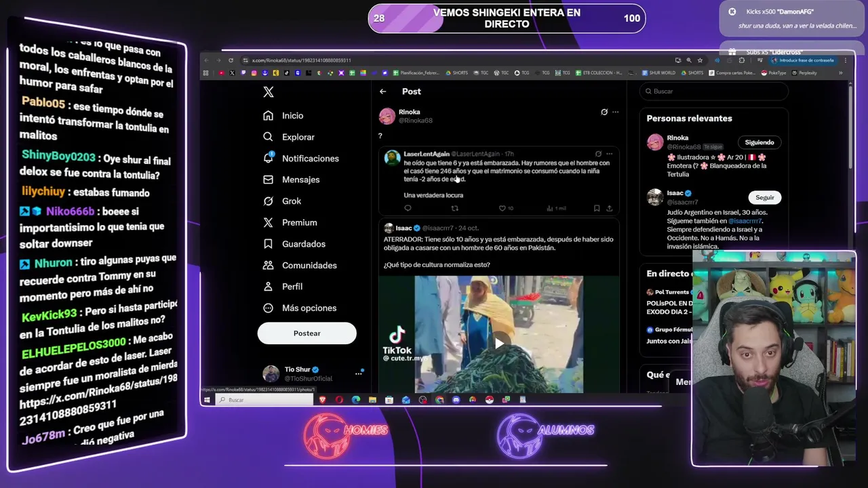Open Premium in the sidebar
This screenshot has height=488, width=868.
pos(290,222)
